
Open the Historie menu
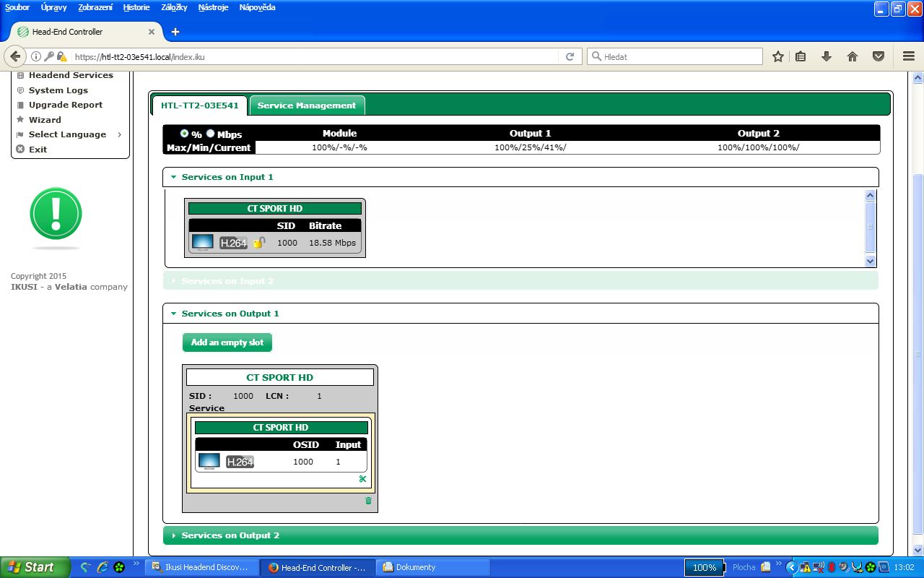tap(136, 7)
